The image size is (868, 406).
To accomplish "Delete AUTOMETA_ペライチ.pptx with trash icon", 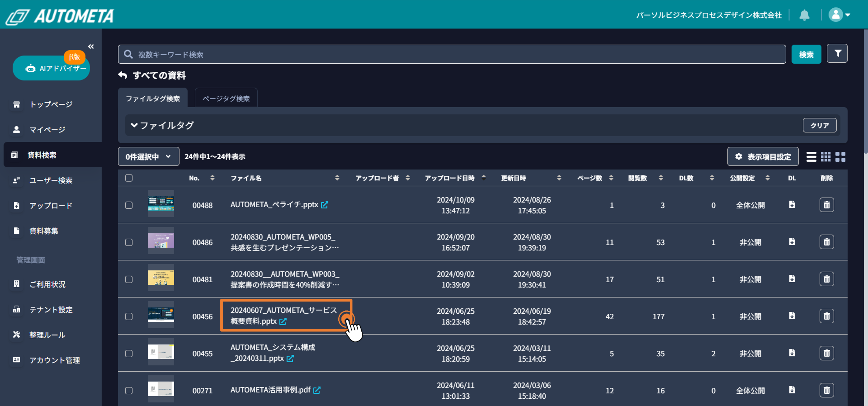I will point(826,205).
